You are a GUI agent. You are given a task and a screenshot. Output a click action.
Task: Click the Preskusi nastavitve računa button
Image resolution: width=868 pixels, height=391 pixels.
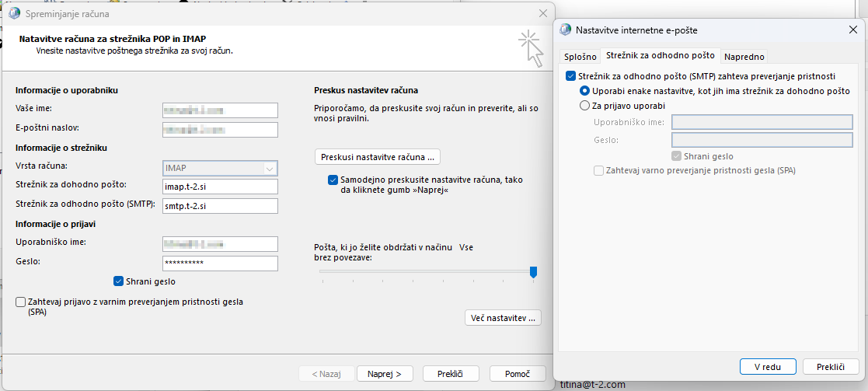(x=378, y=157)
